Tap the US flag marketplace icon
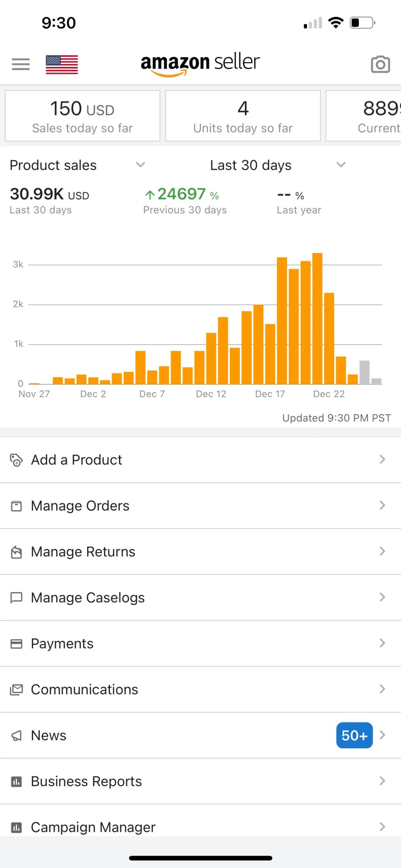Screen dimensions: 401x868 tap(61, 64)
